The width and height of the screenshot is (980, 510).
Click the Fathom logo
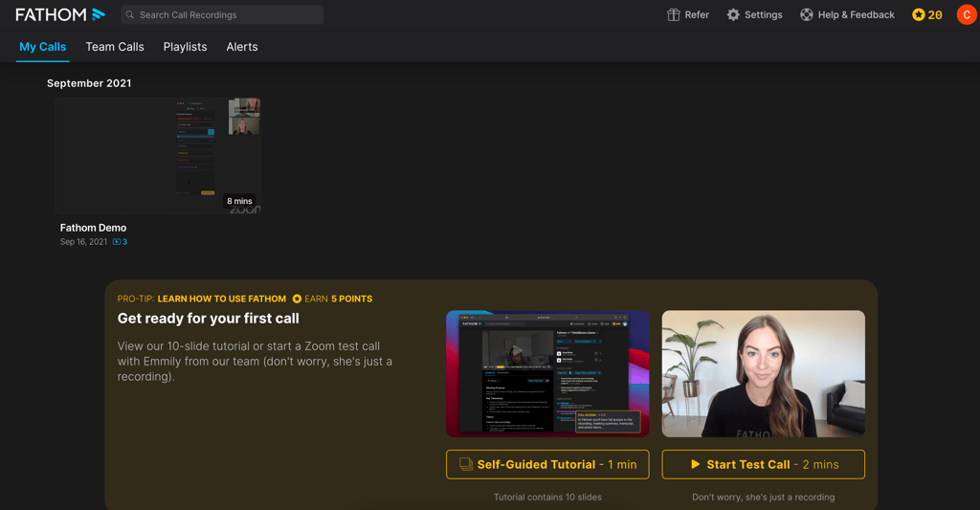pos(60,14)
